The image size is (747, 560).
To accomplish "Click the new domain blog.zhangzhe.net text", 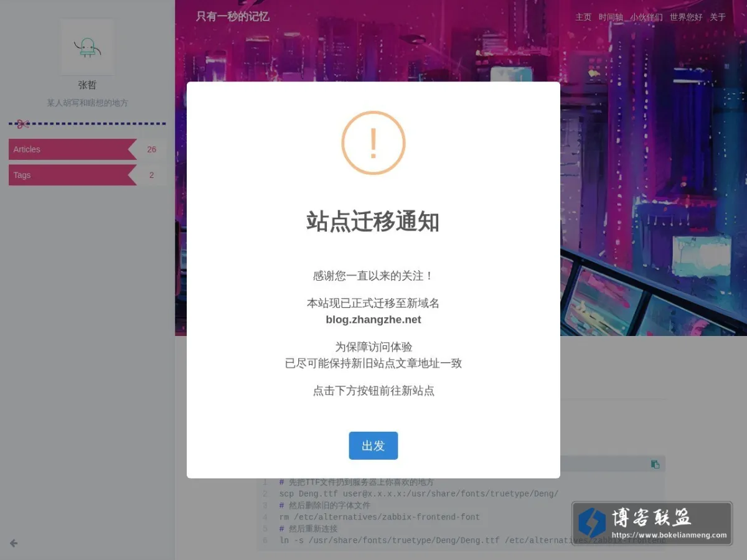I will tap(374, 320).
